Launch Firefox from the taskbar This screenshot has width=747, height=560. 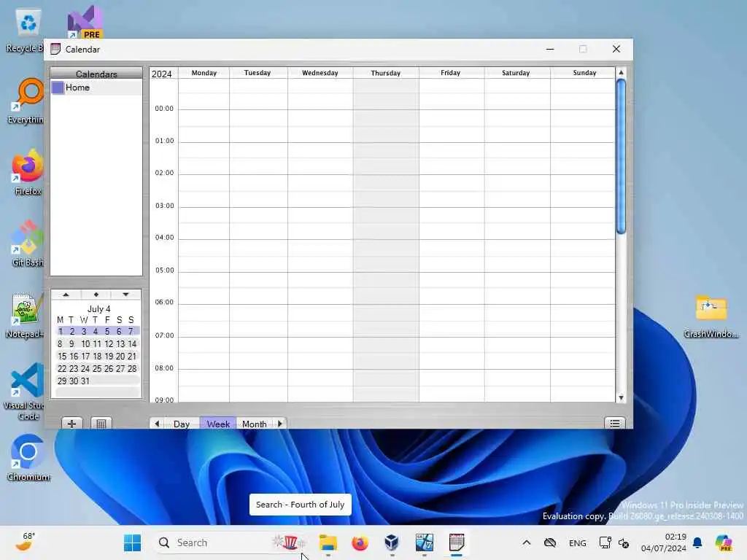coord(360,542)
